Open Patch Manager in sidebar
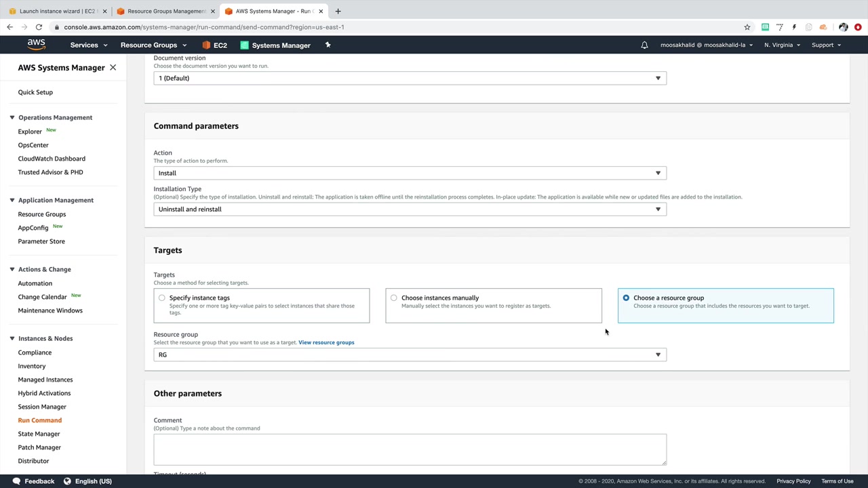The image size is (868, 488). [39, 447]
